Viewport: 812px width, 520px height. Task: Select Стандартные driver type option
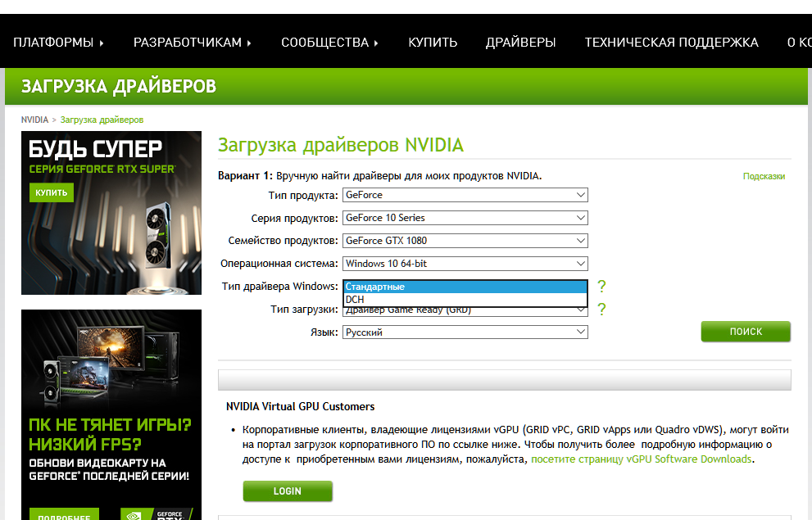click(x=465, y=287)
